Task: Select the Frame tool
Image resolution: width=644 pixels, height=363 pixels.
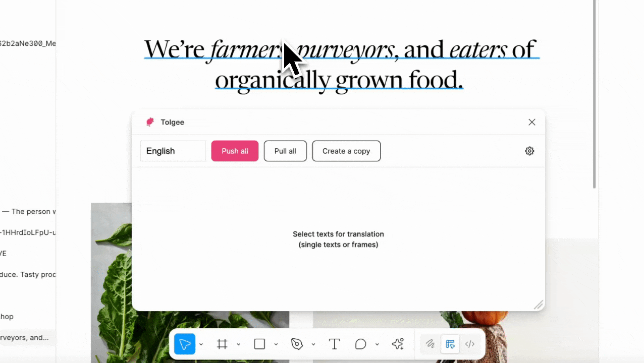Action: (x=222, y=344)
